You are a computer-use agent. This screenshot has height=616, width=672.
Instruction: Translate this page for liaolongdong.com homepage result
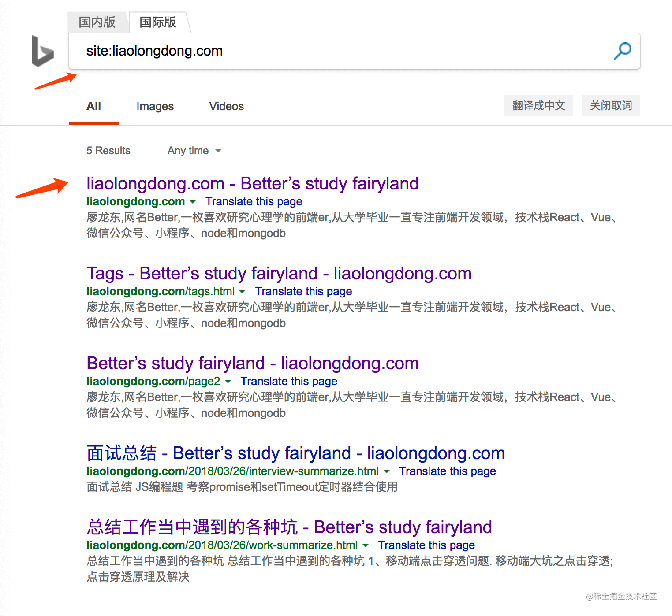254,201
